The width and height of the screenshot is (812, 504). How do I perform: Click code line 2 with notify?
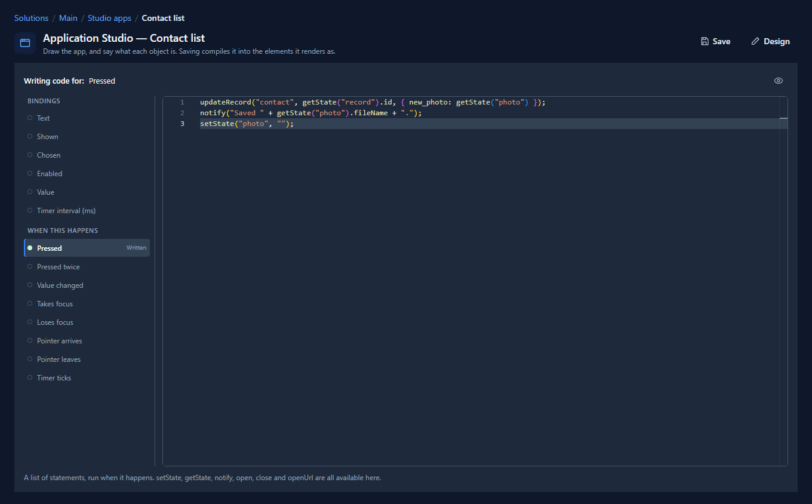click(311, 113)
